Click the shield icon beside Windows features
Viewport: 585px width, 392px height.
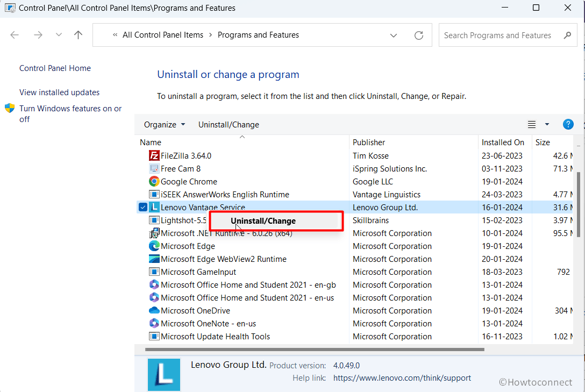(x=10, y=108)
